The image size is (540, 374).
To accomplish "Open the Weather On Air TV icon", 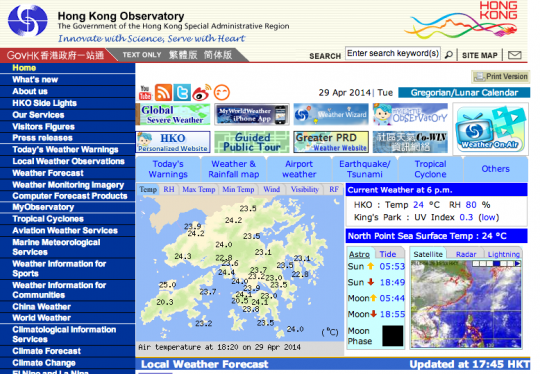I will 490,129.
